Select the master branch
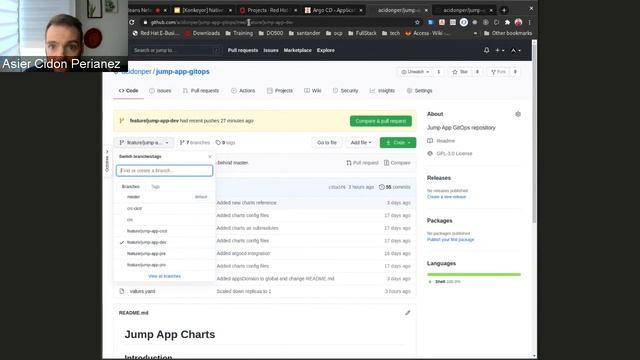The width and height of the screenshot is (640, 360). [x=164, y=197]
